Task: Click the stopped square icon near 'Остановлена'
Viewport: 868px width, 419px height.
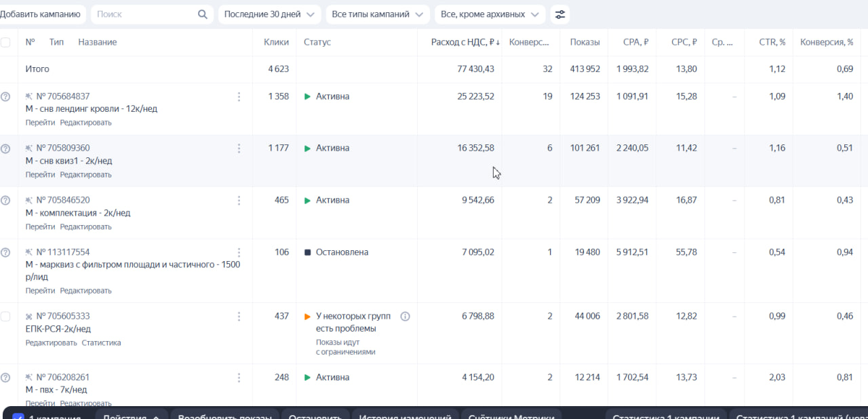Action: [307, 252]
